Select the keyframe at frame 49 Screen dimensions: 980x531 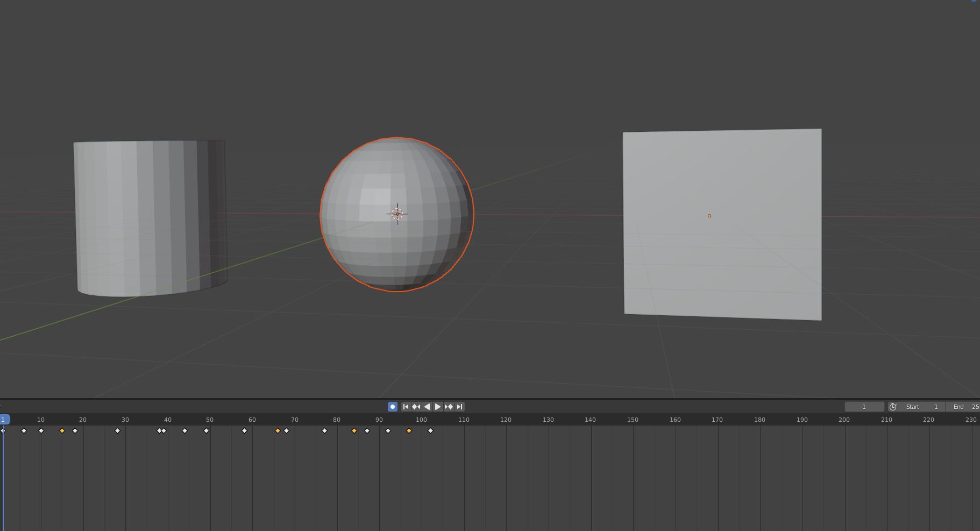point(206,431)
